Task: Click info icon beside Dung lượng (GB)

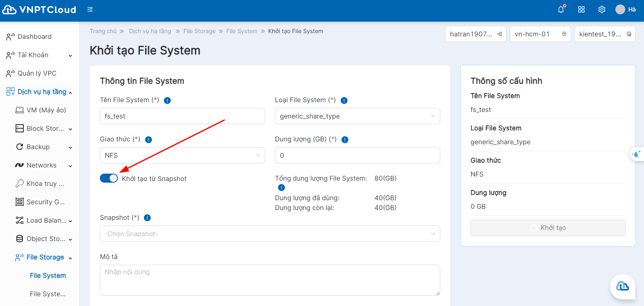Action: pos(345,140)
